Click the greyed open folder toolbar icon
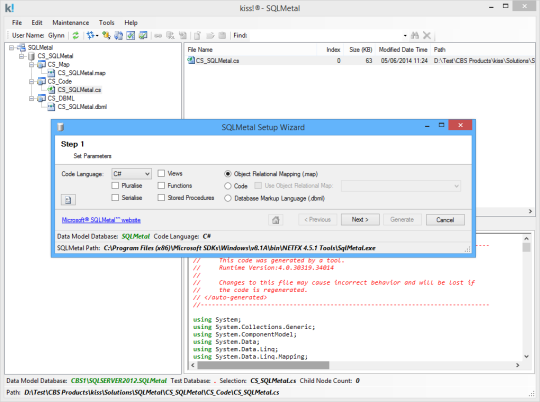The height and width of the screenshot is (402, 540). pos(210,35)
